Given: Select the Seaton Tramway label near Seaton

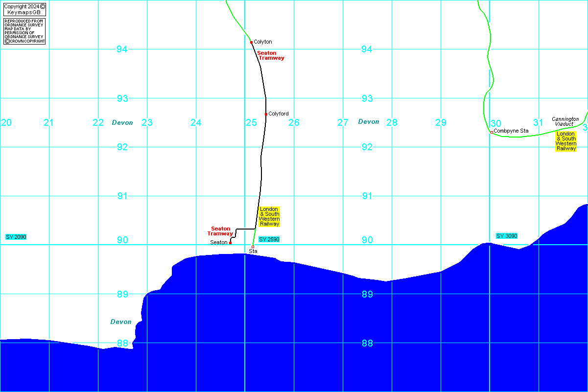Looking at the screenshot, I should tap(220, 231).
